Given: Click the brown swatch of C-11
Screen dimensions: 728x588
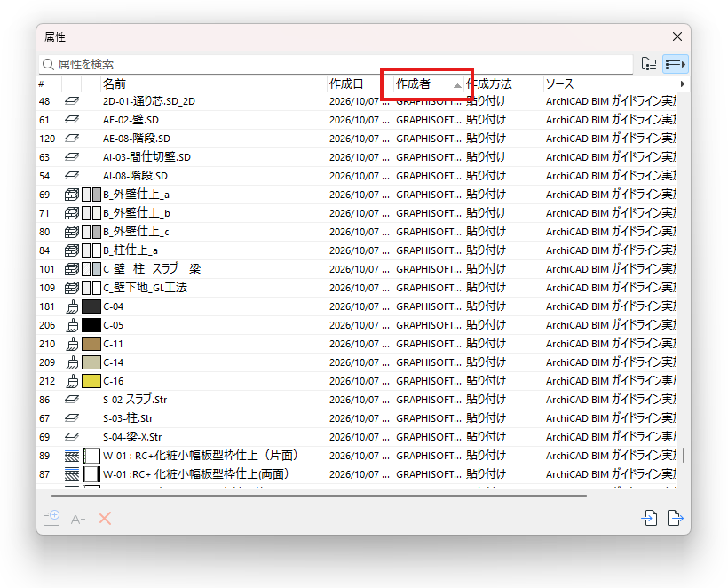Looking at the screenshot, I should pyautogui.click(x=91, y=344).
